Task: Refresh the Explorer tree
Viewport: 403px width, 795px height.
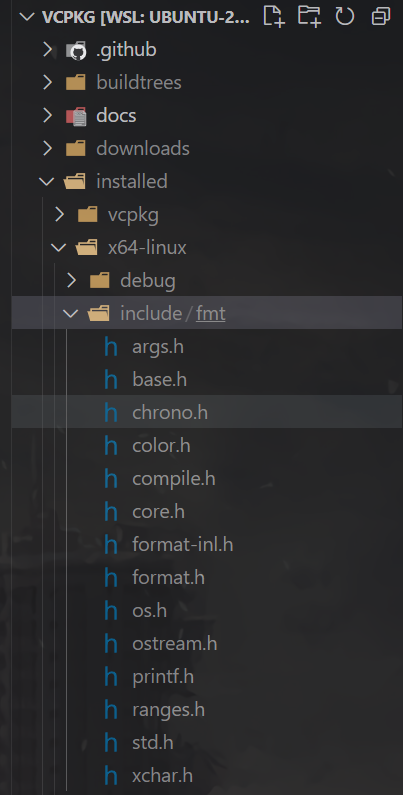Action: pyautogui.click(x=345, y=16)
